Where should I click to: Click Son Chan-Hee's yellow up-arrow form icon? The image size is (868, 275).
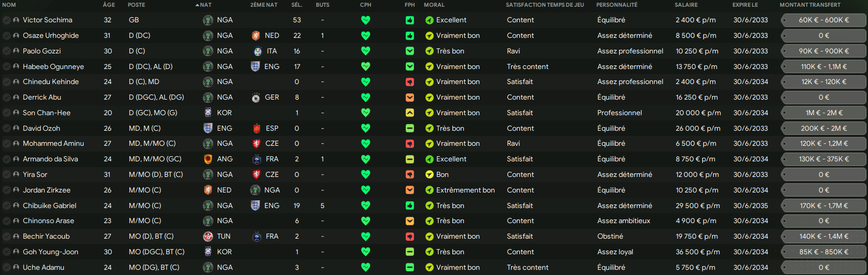pos(410,113)
